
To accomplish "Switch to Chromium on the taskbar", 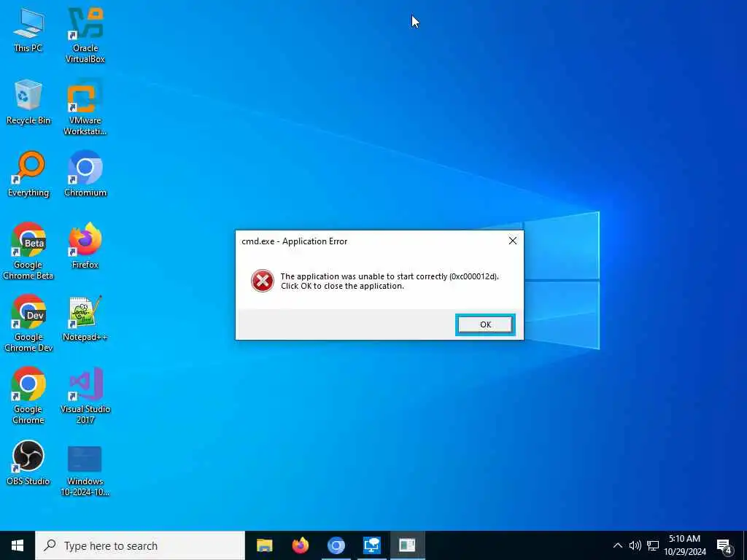I will pos(336,545).
